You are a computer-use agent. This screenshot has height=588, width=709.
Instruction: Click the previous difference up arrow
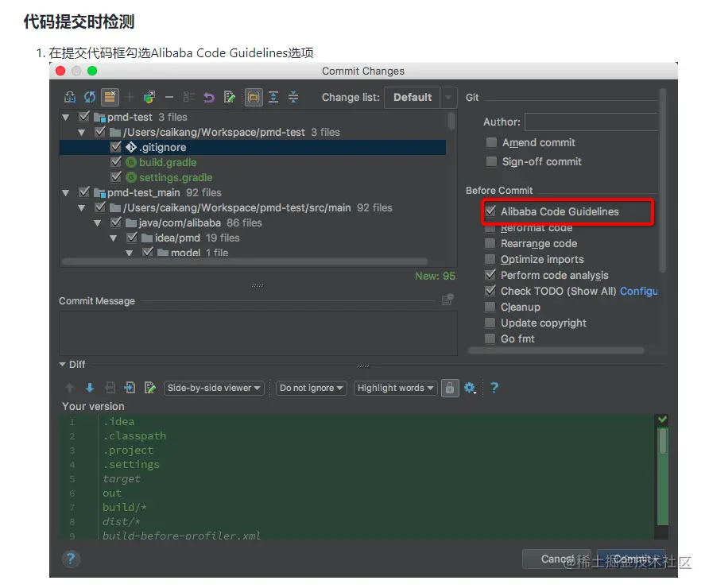pos(70,387)
